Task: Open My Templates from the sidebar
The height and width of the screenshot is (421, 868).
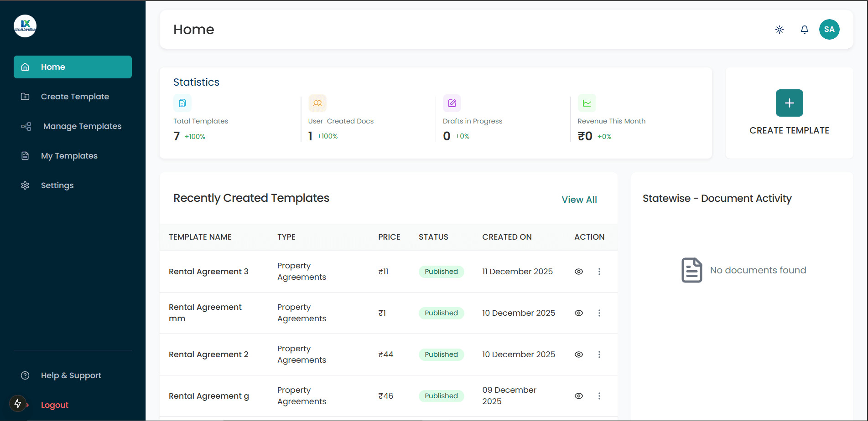Action: tap(69, 155)
